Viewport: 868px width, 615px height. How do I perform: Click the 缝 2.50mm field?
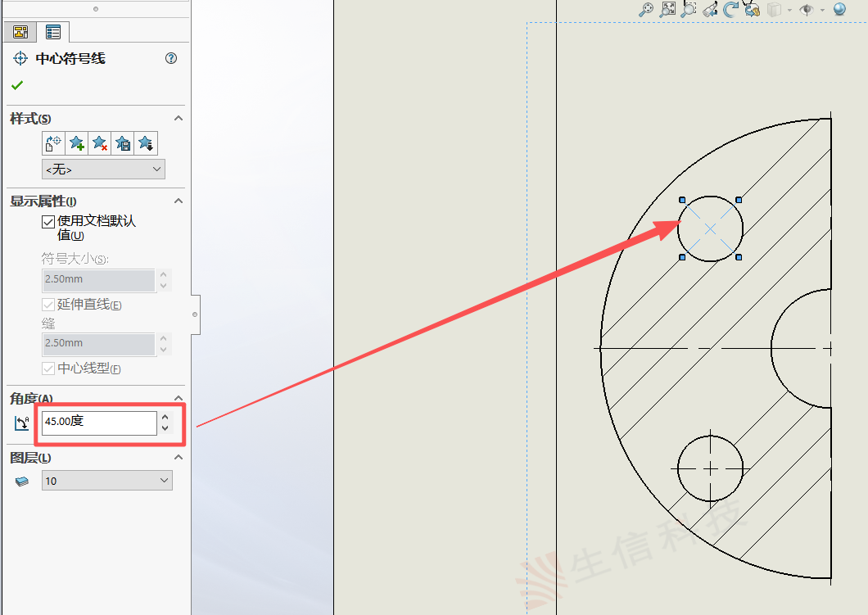tap(99, 343)
